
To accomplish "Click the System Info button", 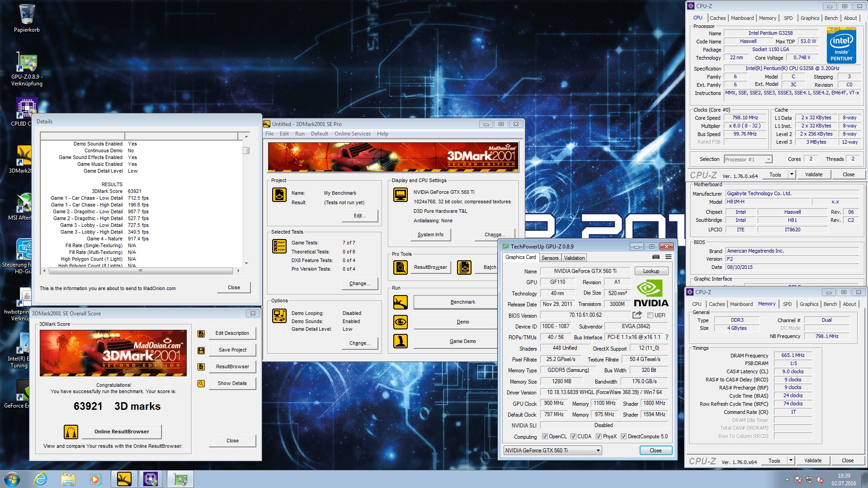I will (430, 235).
